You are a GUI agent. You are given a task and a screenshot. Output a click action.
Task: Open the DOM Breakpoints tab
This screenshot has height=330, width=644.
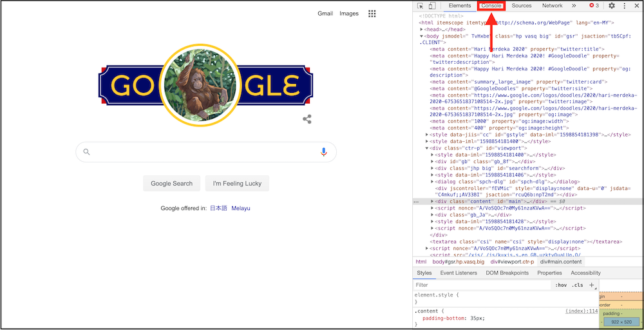(507, 273)
